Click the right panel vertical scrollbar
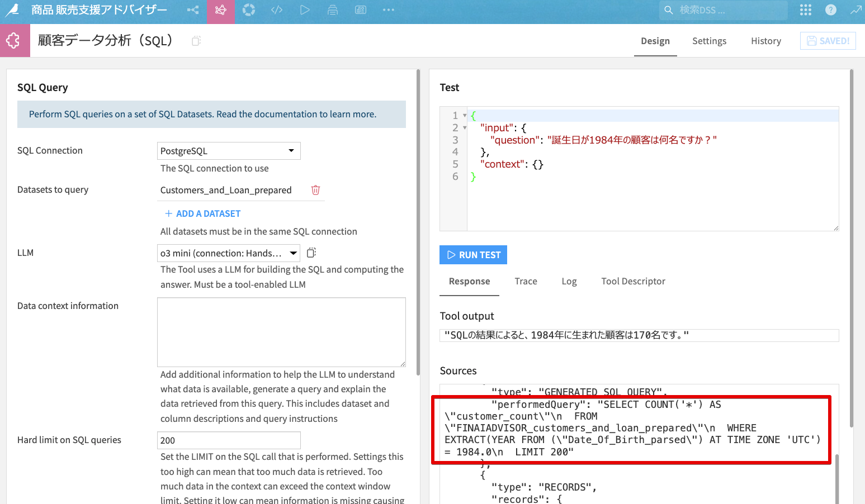Image resolution: width=865 pixels, height=504 pixels. [852, 249]
